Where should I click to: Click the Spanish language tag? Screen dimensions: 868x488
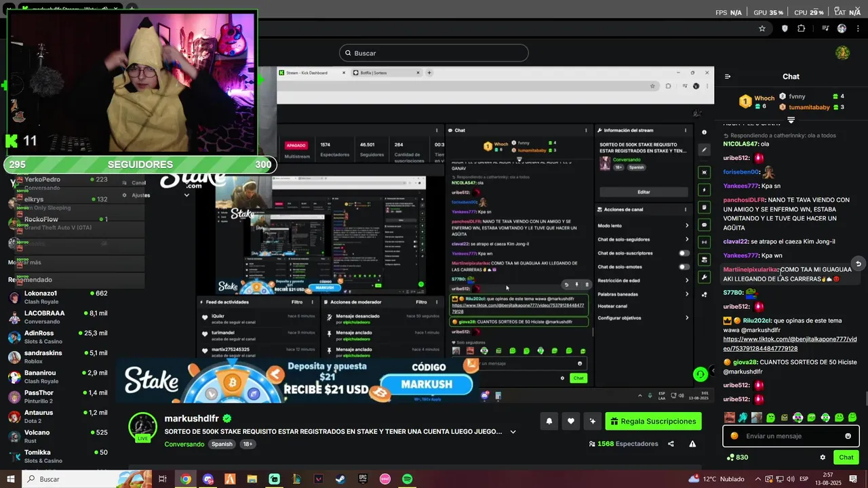[222, 444]
